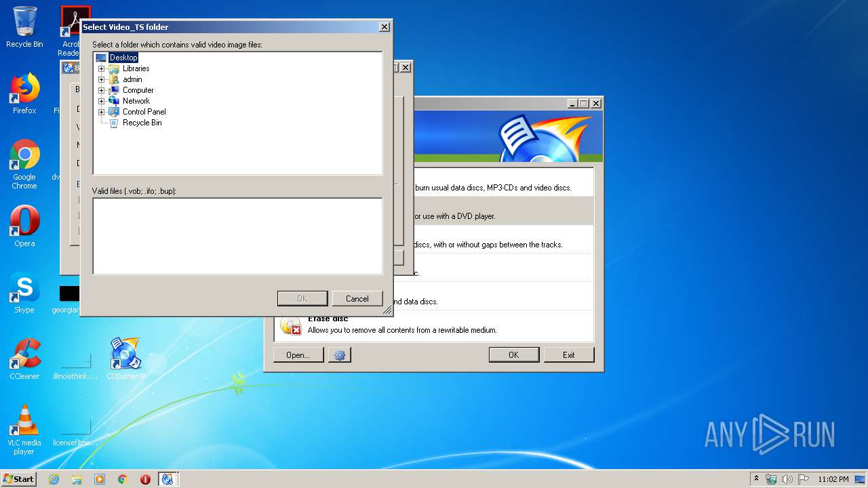Select the illinoisthink desktop file

pyautogui.click(x=75, y=366)
